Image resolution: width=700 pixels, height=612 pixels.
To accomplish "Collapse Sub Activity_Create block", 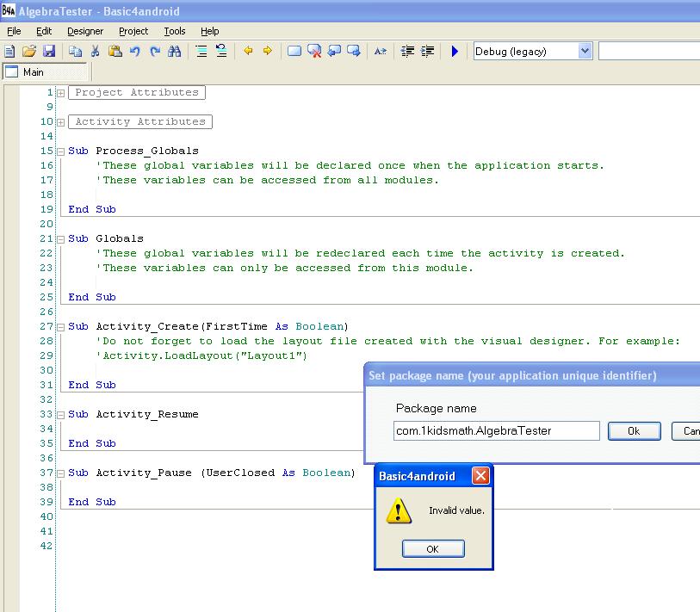I will point(61,327).
